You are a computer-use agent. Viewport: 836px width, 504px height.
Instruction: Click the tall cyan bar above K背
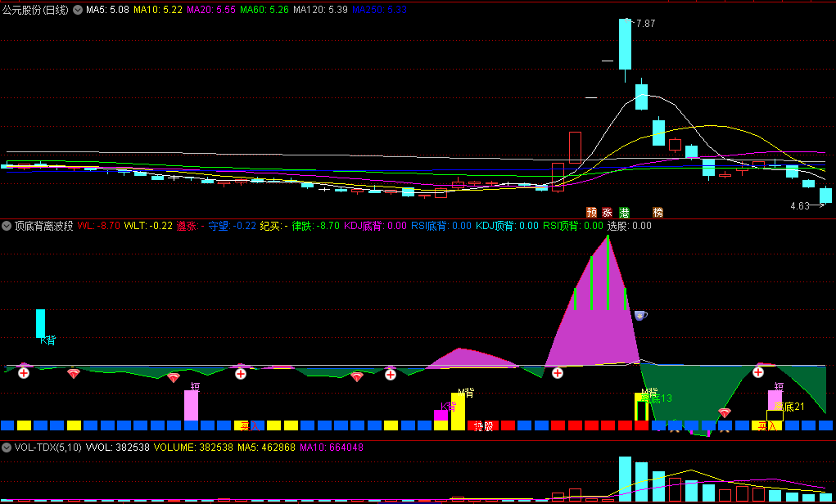[40, 323]
